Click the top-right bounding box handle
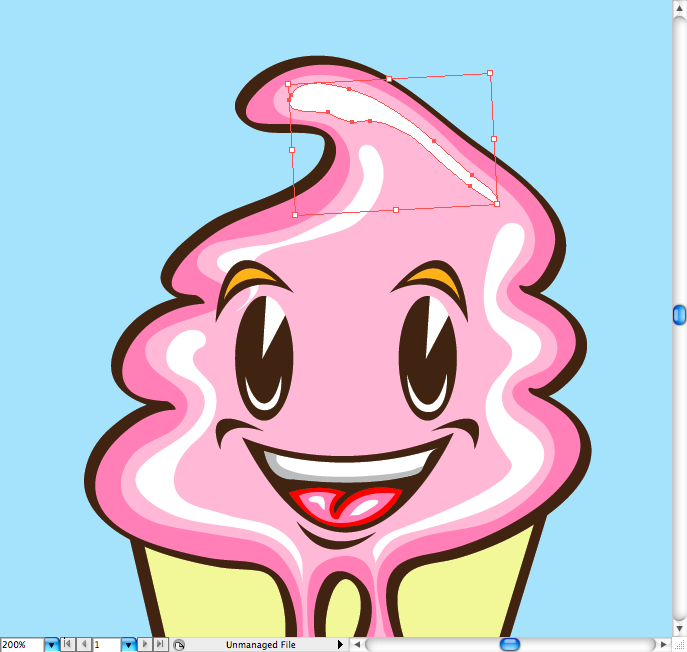Screen dimensions: 687x652 (x=490, y=73)
